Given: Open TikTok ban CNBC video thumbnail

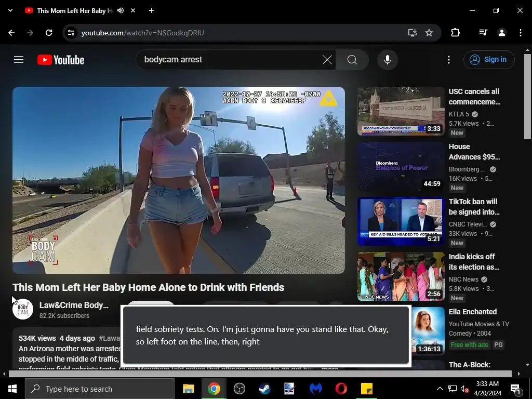Looking at the screenshot, I should pyautogui.click(x=401, y=221).
